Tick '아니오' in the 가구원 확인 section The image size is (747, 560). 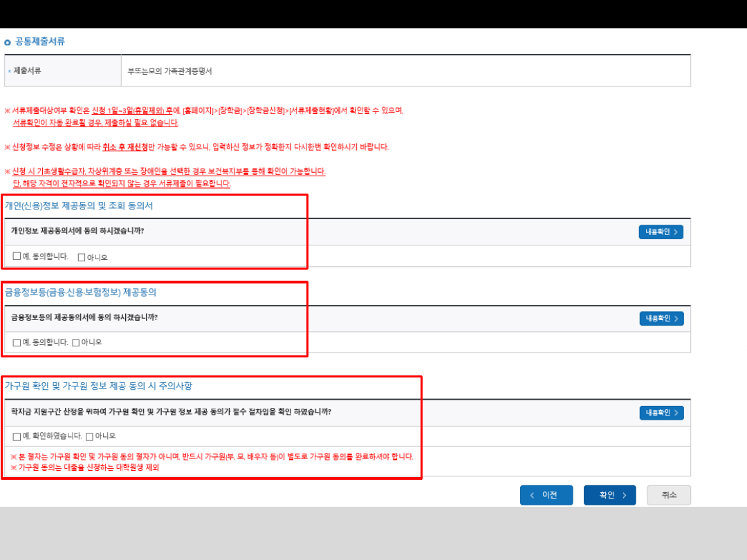(x=89, y=436)
